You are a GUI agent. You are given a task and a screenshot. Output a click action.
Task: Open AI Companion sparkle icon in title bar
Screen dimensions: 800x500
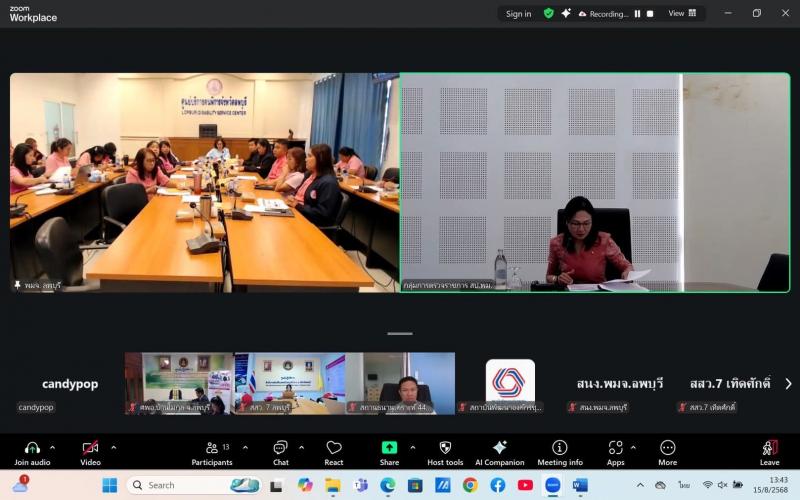(x=565, y=13)
